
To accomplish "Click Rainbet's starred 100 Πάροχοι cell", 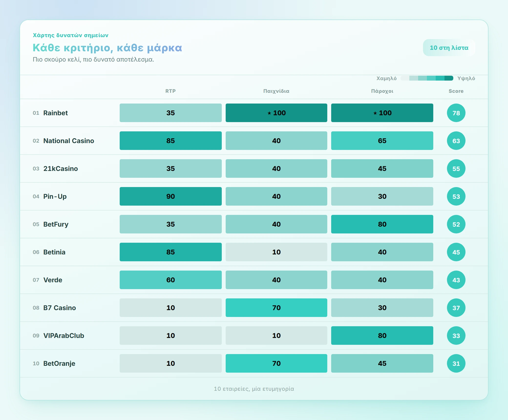I will (x=382, y=113).
